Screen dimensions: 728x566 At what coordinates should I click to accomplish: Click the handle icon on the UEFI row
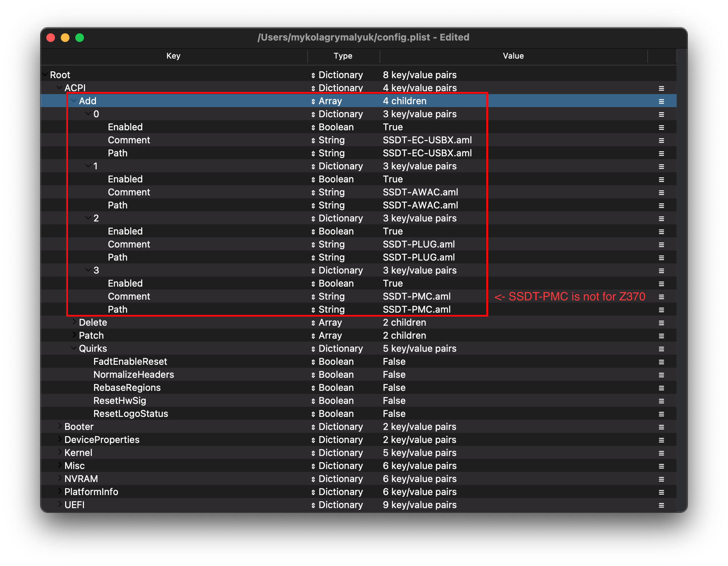[x=661, y=505]
